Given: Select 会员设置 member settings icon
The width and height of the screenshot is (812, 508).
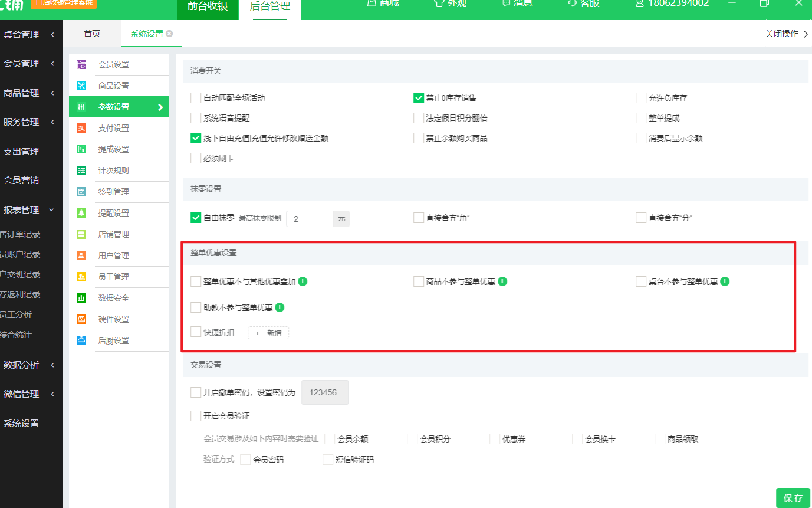Looking at the screenshot, I should point(81,64).
